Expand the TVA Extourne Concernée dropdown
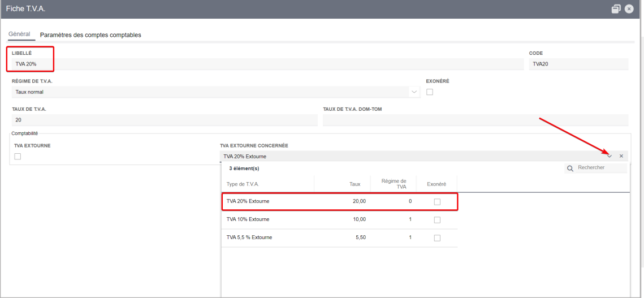The height and width of the screenshot is (298, 644). (x=610, y=156)
